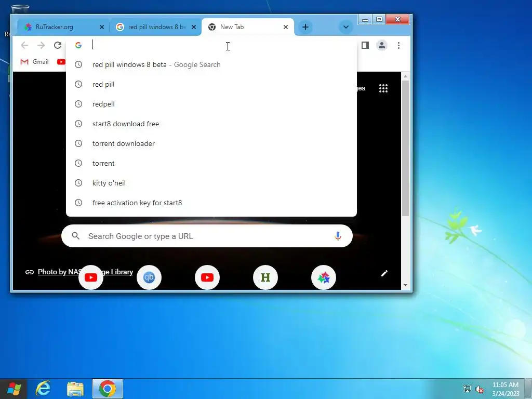
Task: Click the Google icon in address bar
Action: click(x=78, y=45)
